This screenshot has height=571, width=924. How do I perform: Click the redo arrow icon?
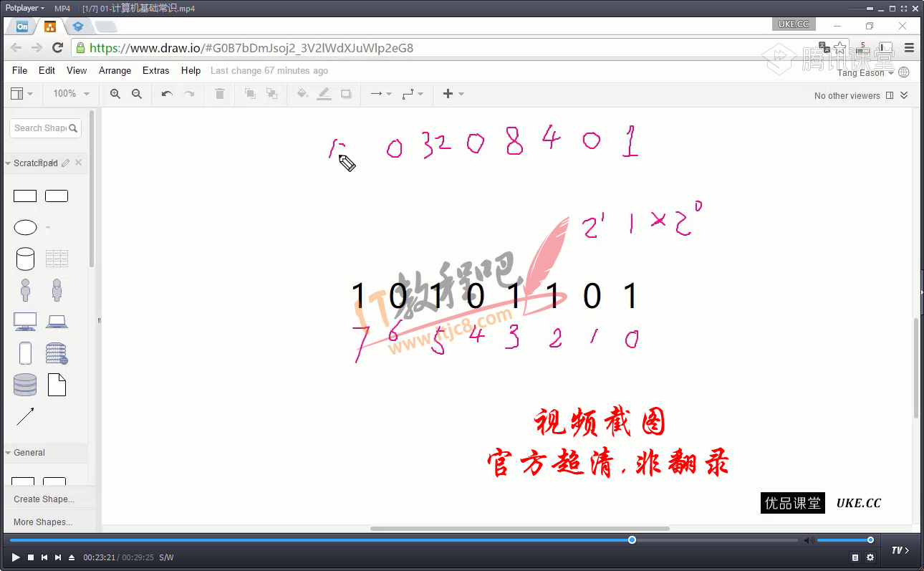point(189,94)
